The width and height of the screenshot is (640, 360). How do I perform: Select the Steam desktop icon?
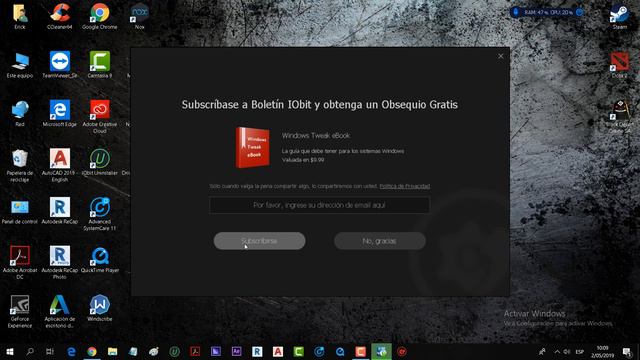tap(620, 17)
